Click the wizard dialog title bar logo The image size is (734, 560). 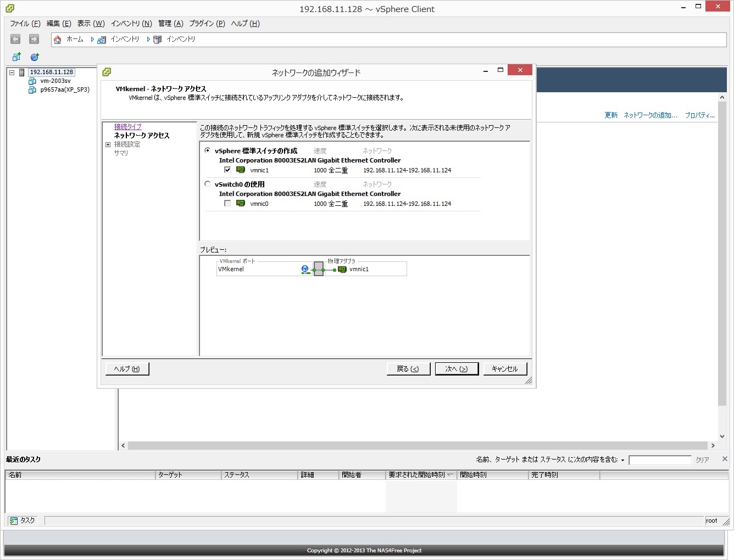coord(107,72)
